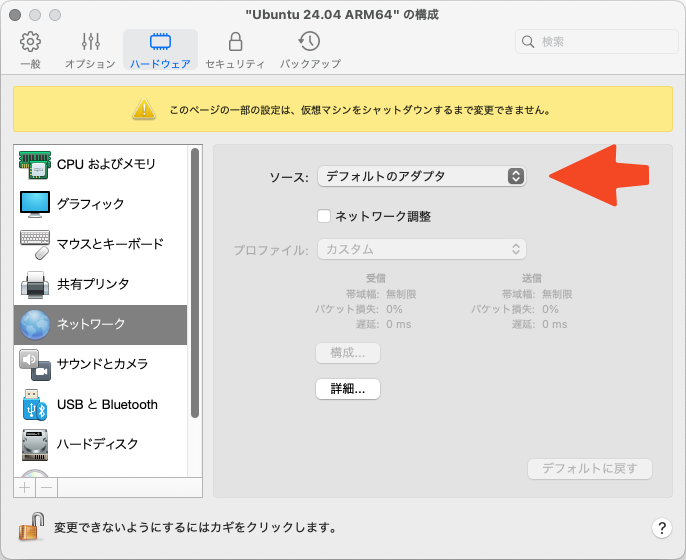Click the padlock icon to lock changes
This screenshot has width=686, height=560.
pyautogui.click(x=32, y=527)
